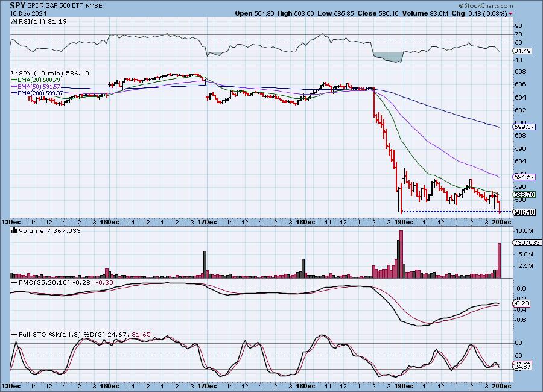Click the 31.19 RSI value tag on right axis
Viewport: 543px width, 392px height.
pos(522,51)
